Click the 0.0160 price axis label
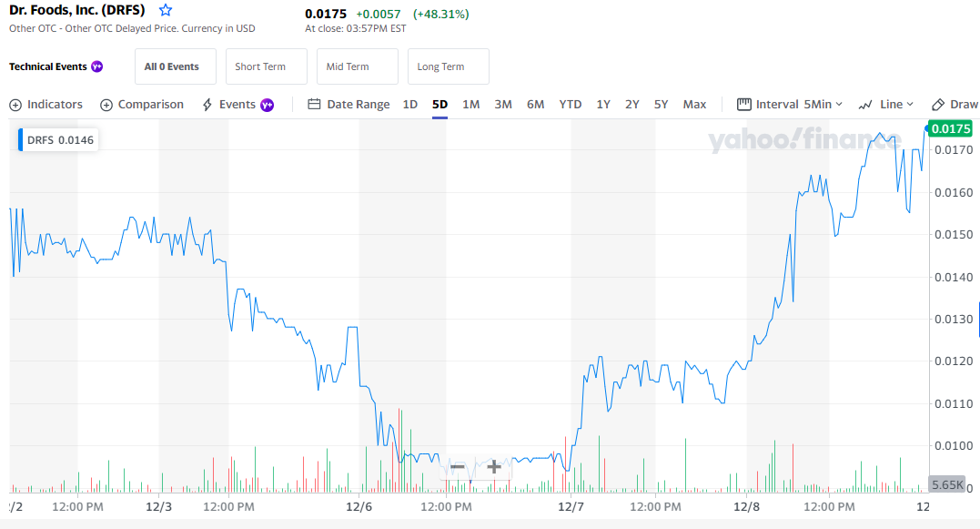The image size is (980, 529). 954,193
